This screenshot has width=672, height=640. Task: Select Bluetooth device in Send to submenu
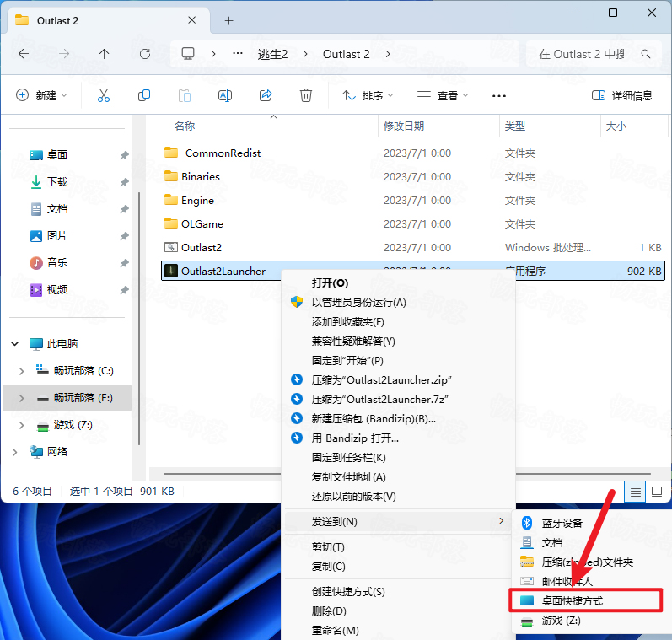click(562, 523)
